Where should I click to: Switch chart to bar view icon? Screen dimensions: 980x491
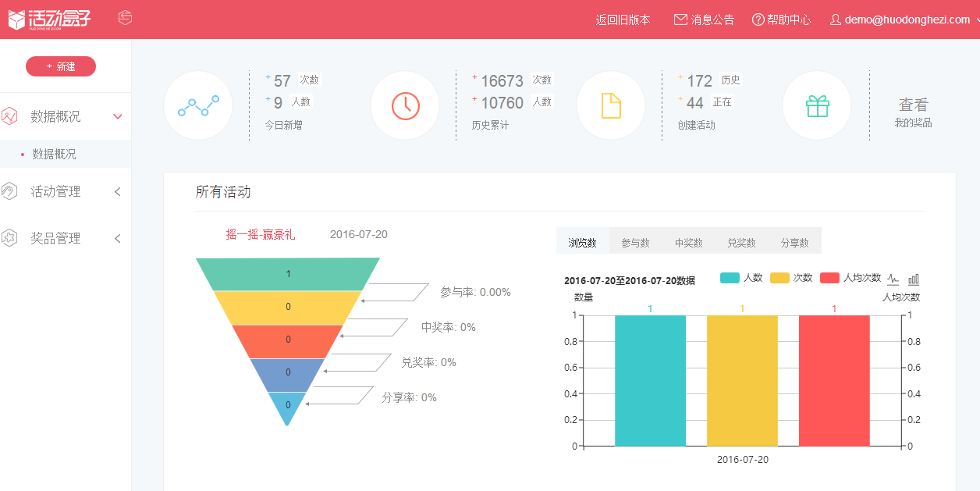pos(914,279)
